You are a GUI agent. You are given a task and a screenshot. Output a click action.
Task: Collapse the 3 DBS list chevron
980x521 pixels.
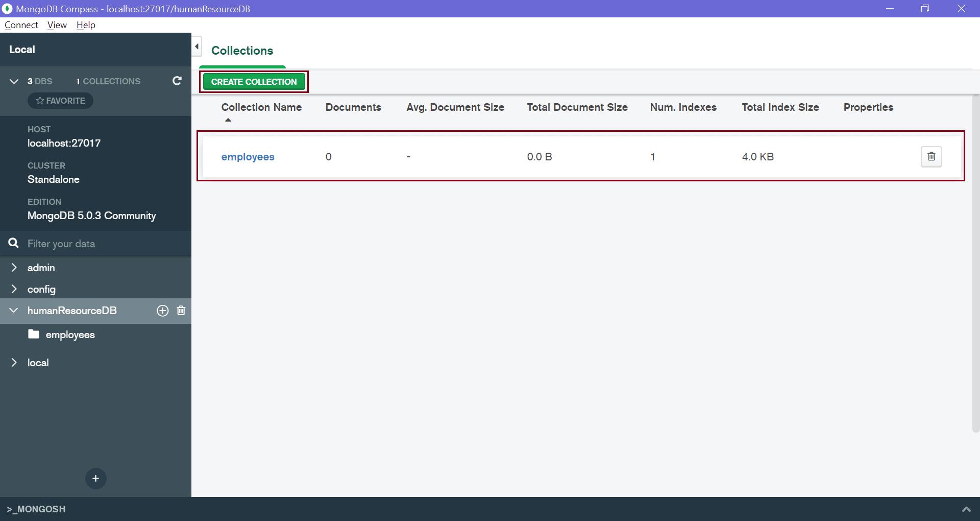(x=14, y=81)
